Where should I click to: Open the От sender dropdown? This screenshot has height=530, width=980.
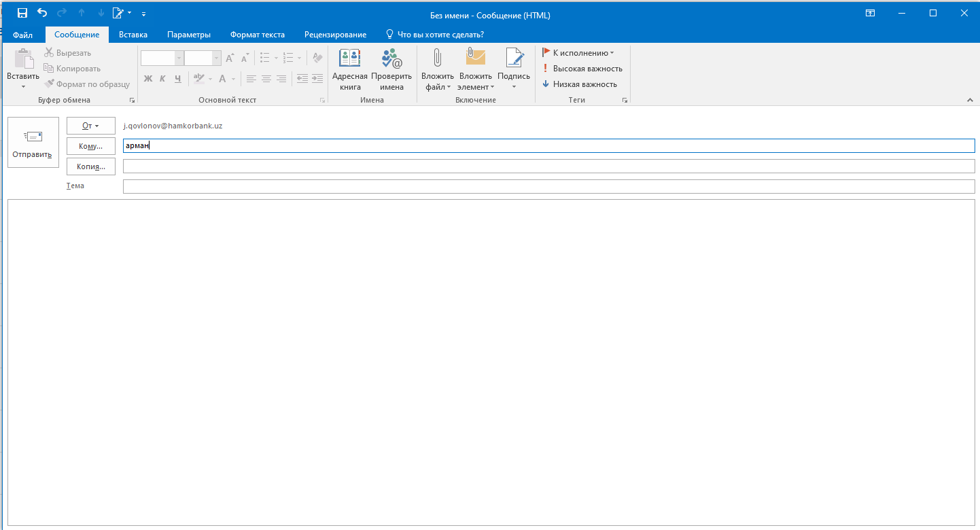[x=91, y=126]
